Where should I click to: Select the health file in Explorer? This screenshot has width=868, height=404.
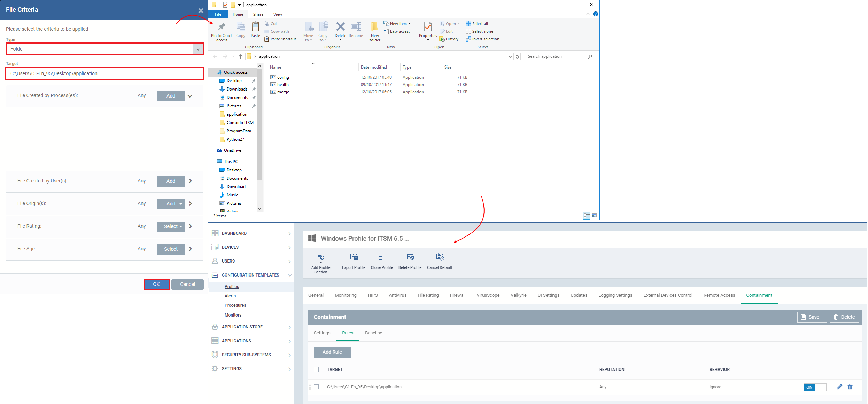tap(283, 85)
